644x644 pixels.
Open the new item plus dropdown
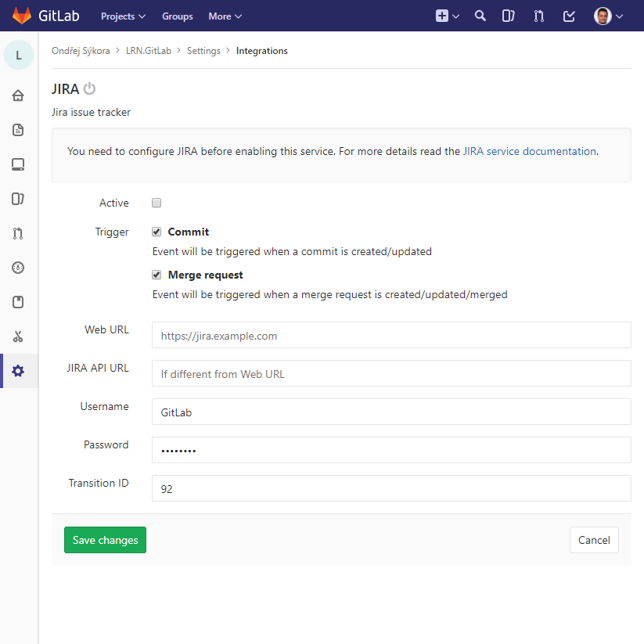[447, 16]
